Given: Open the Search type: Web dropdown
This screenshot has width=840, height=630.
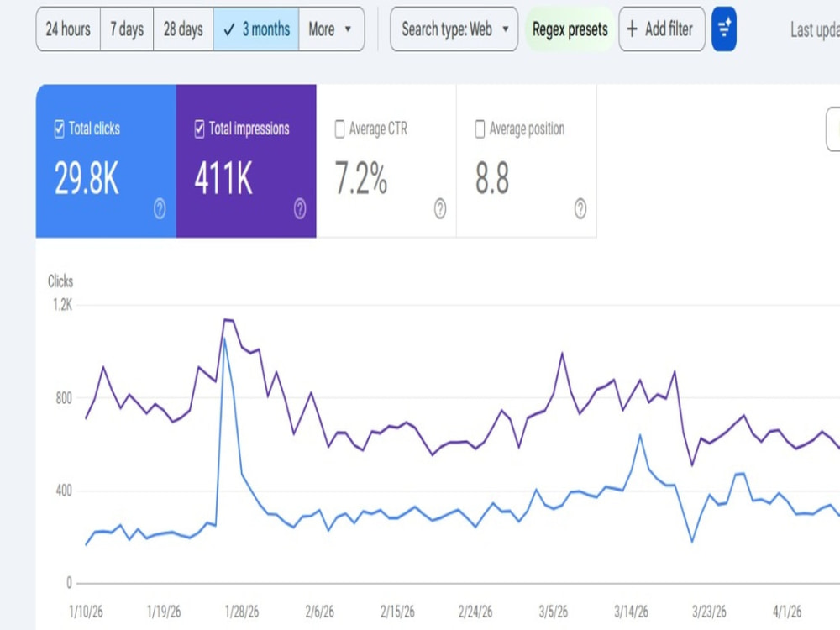Looking at the screenshot, I should [x=454, y=29].
